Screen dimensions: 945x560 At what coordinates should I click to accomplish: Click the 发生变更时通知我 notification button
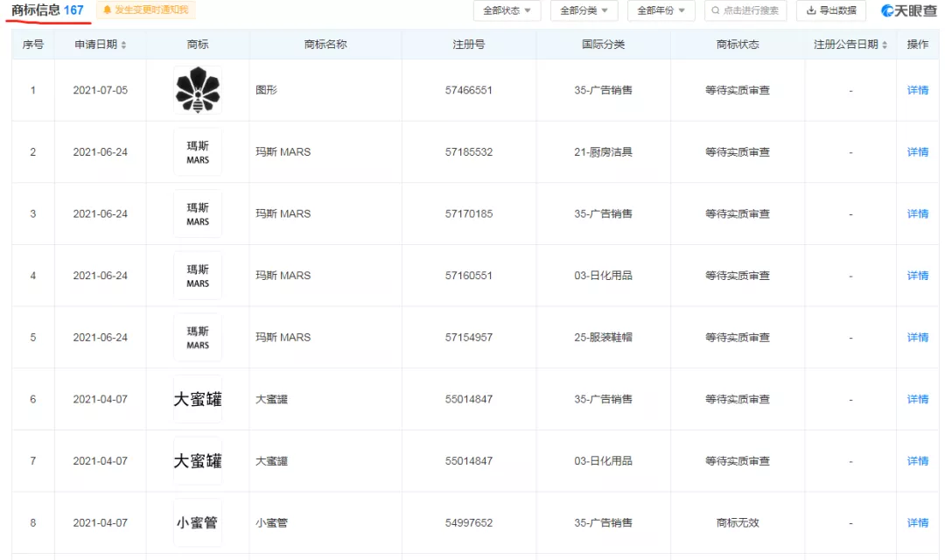[x=146, y=10]
